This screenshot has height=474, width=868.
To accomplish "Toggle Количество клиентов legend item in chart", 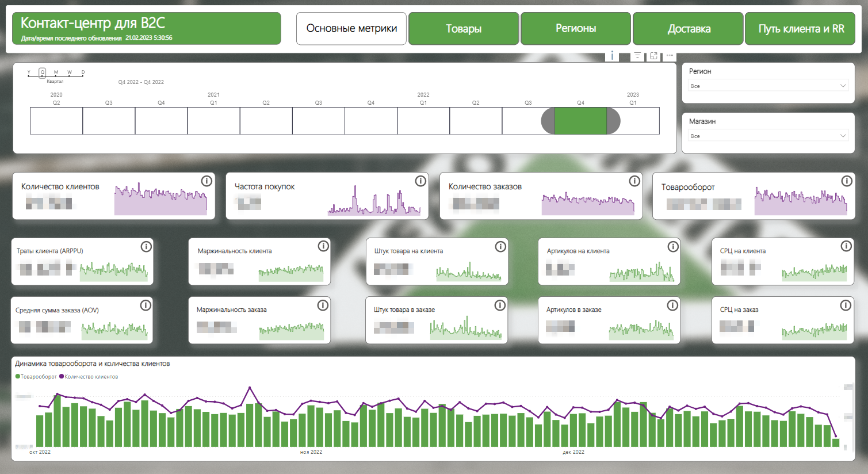I will pos(89,377).
